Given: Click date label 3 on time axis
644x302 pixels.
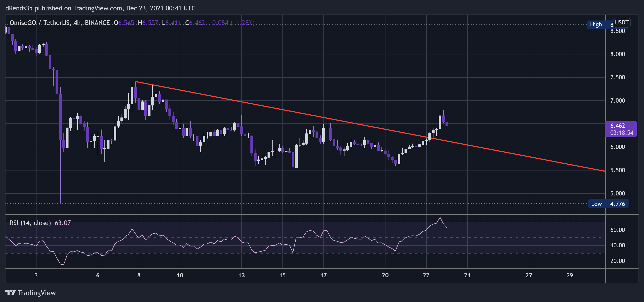Looking at the screenshot, I should point(36,275).
